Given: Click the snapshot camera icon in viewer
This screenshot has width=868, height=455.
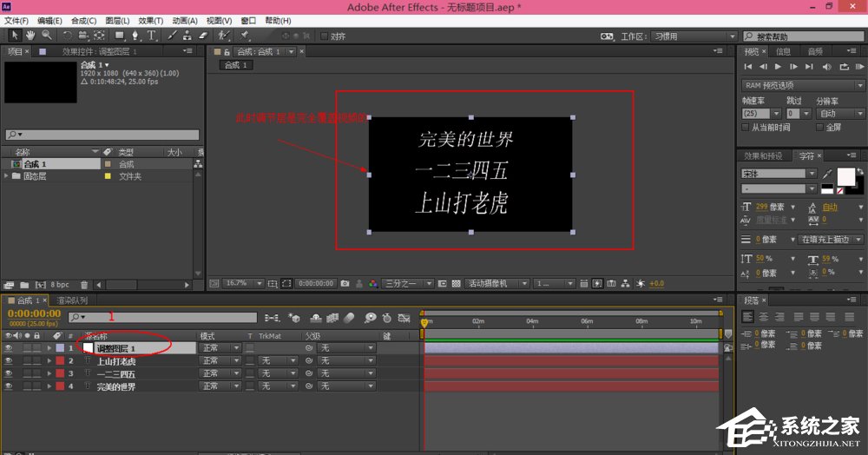Looking at the screenshot, I should (x=345, y=283).
